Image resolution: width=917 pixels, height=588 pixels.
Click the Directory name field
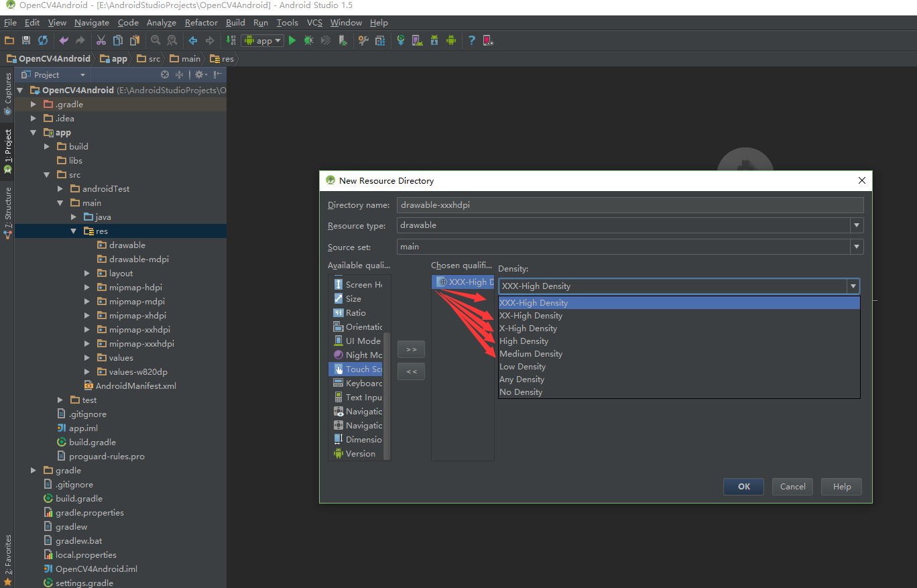630,205
